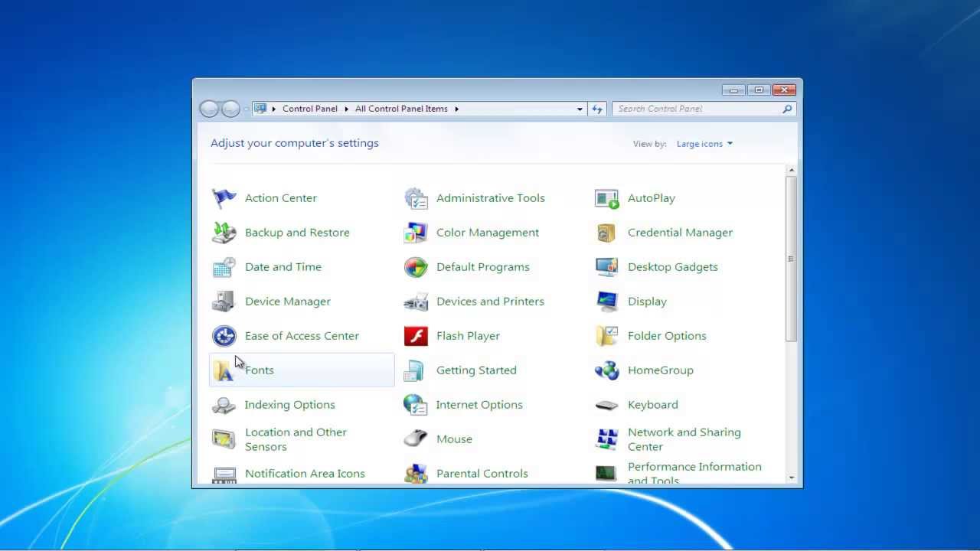
Task: Open the Flash Player red icon
Action: click(416, 336)
